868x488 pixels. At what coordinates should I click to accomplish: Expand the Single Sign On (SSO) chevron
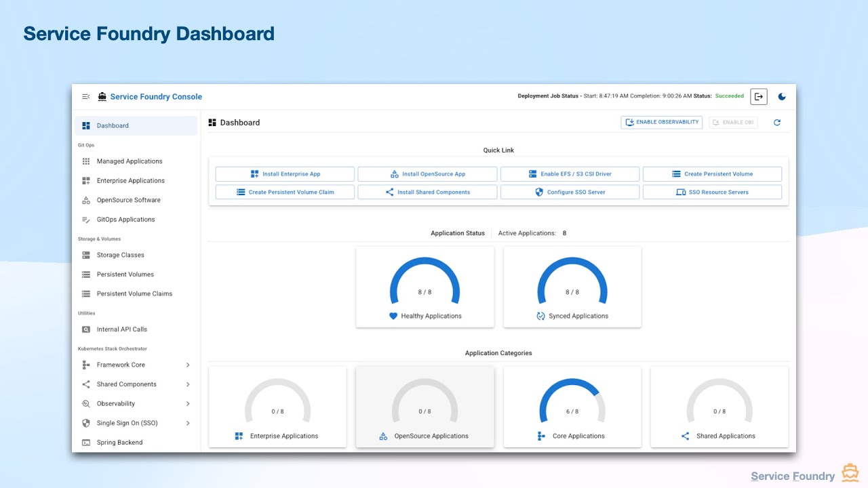188,423
